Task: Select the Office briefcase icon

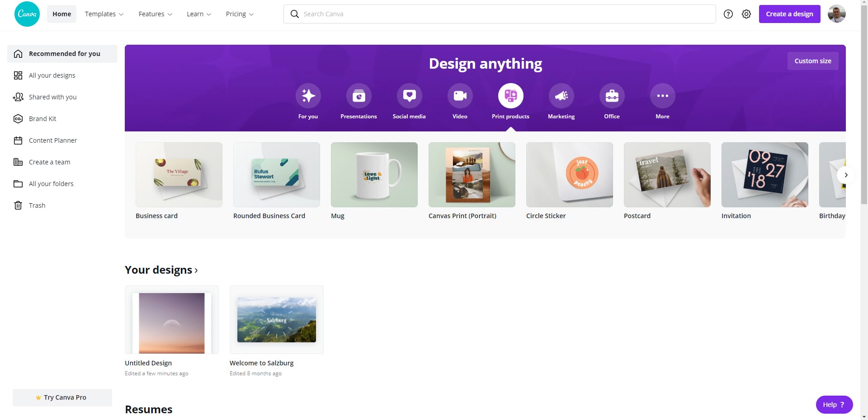Action: click(612, 96)
